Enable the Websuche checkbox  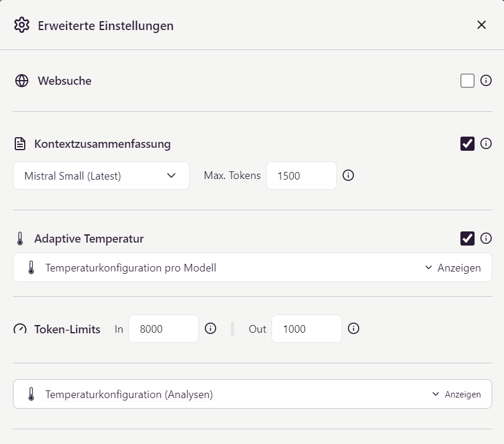pos(467,80)
